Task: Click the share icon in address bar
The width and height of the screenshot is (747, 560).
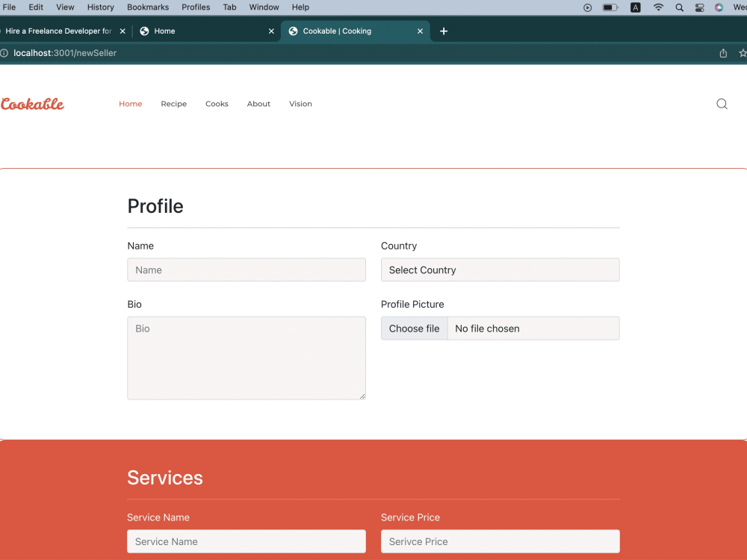Action: pos(722,53)
